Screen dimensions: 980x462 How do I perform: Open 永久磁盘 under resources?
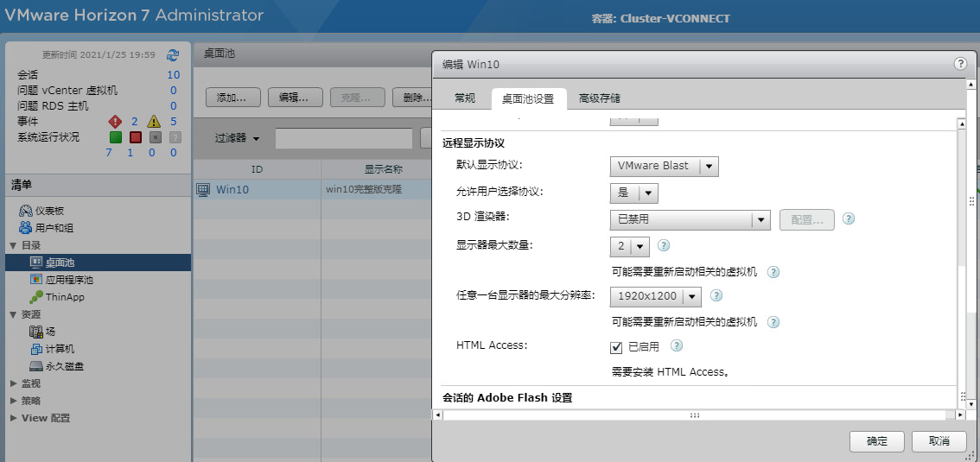point(57,366)
